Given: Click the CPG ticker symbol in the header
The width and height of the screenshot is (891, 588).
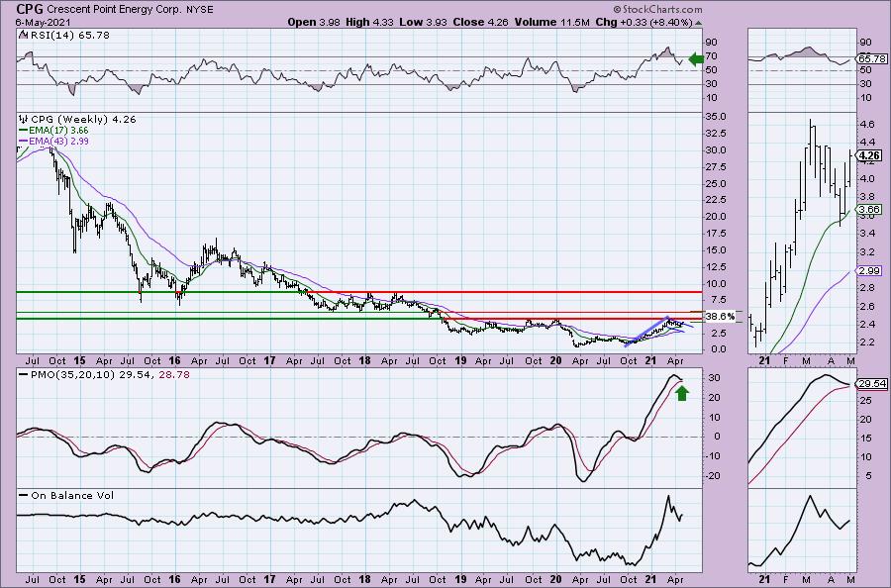Looking at the screenshot, I should click(30, 9).
